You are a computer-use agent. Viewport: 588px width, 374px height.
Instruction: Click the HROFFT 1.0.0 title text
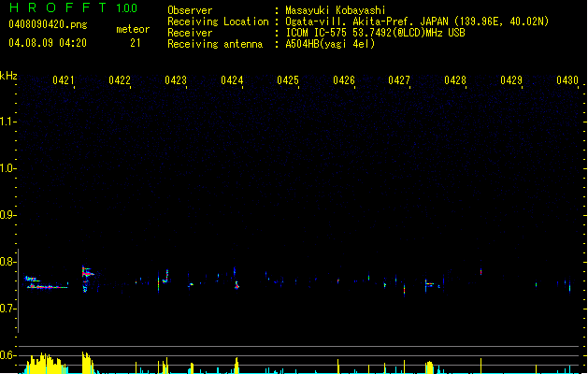click(x=74, y=7)
